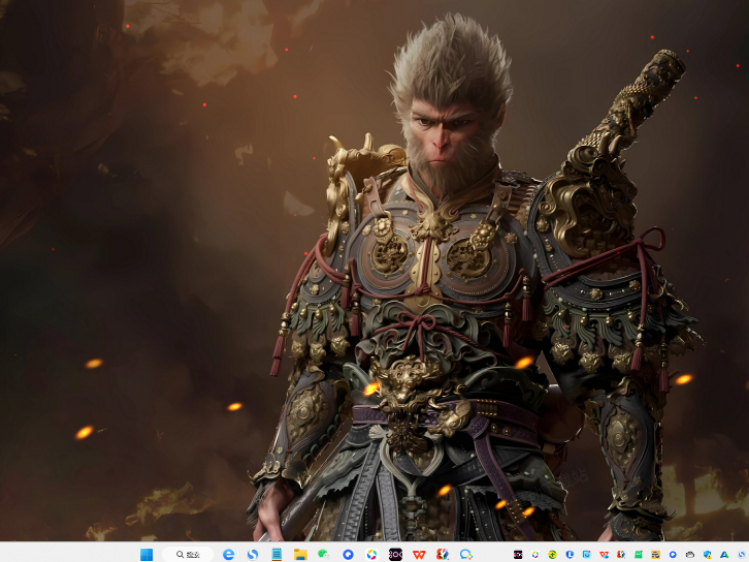Open the blue L Lenovo tray icon
This screenshot has width=749, height=562.
click(569, 554)
